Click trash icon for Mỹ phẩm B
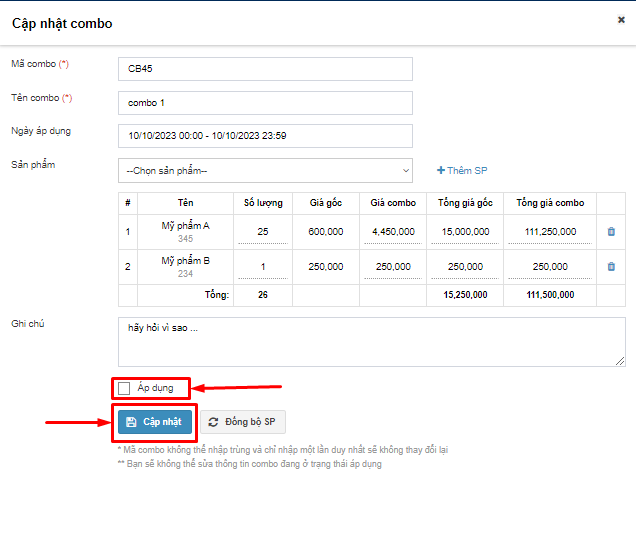 coord(611,267)
